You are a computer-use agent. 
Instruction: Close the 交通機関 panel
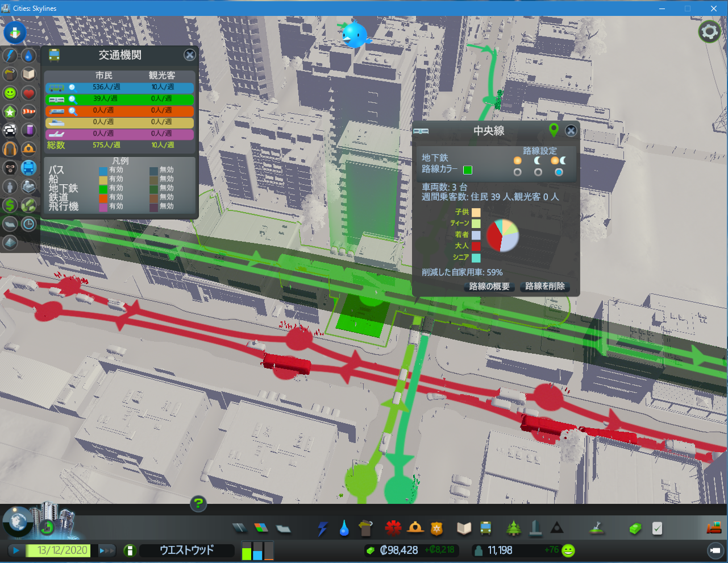(190, 55)
